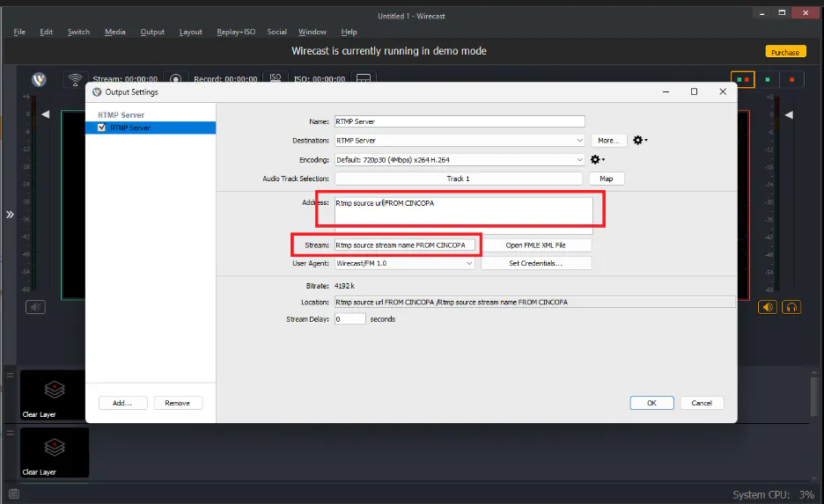Open the Help menu
This screenshot has height=504, width=824.
(x=349, y=32)
